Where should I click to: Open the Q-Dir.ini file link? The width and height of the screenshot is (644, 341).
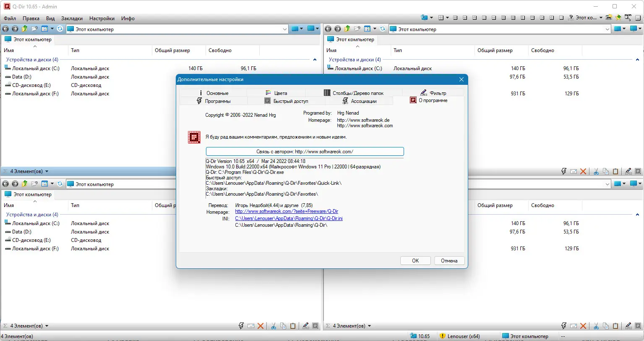point(289,218)
